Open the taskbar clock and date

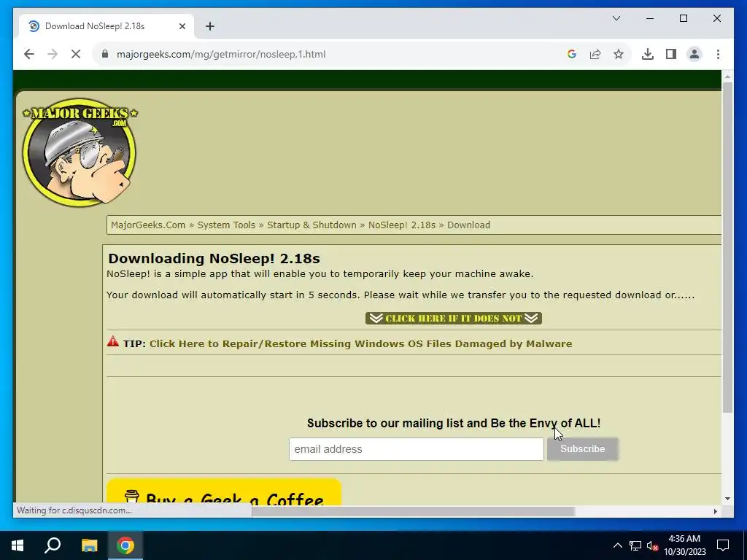(x=684, y=545)
